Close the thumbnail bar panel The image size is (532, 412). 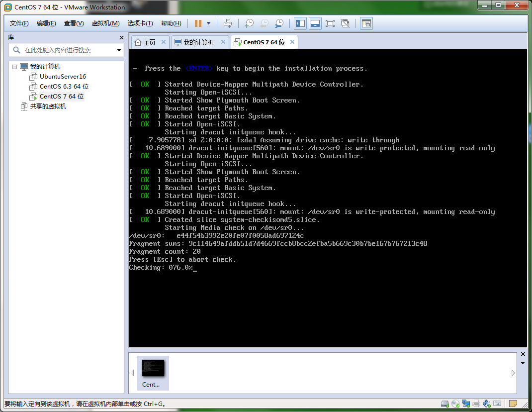pyautogui.click(x=523, y=354)
